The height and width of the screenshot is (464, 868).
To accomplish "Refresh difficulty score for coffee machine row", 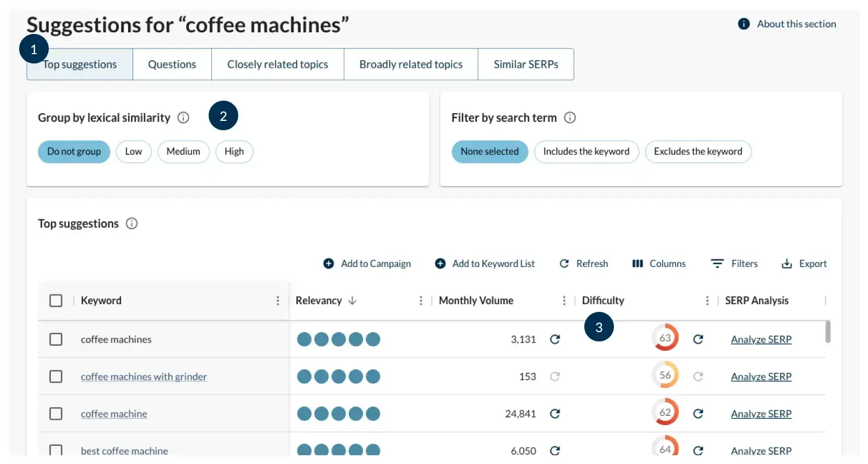I will tap(698, 414).
